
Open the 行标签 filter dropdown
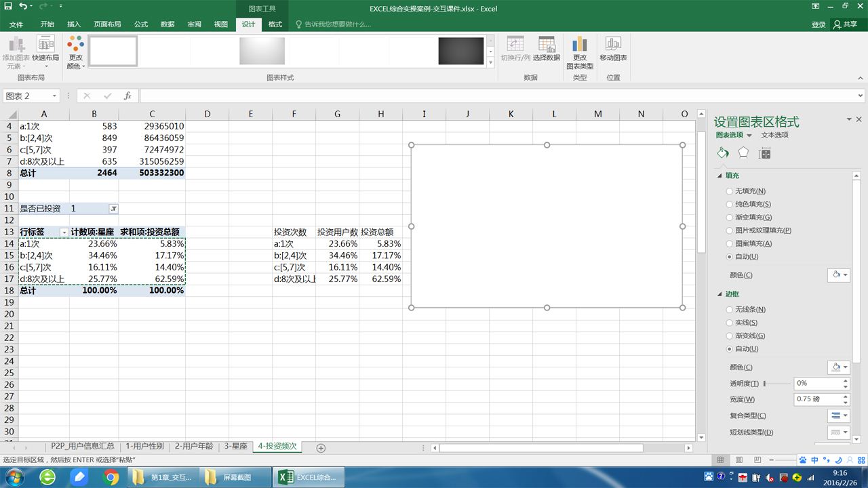point(64,232)
